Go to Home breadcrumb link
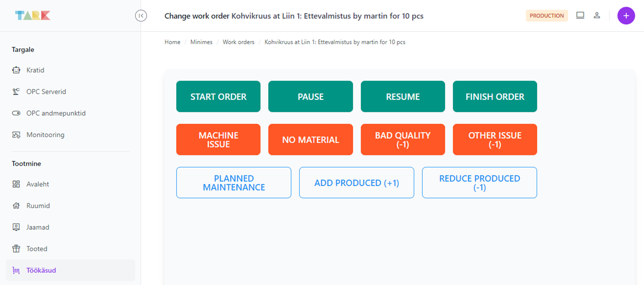Screen dimensions: 644x285 click(x=172, y=42)
